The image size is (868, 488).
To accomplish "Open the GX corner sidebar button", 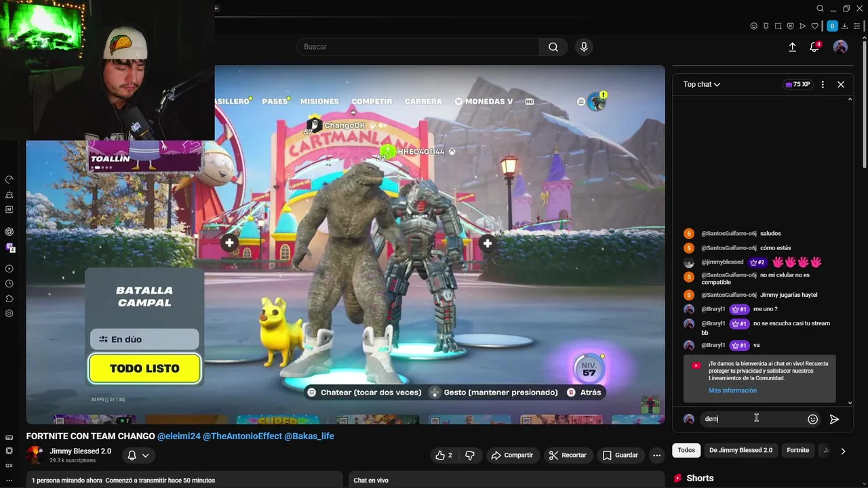I will (x=9, y=466).
